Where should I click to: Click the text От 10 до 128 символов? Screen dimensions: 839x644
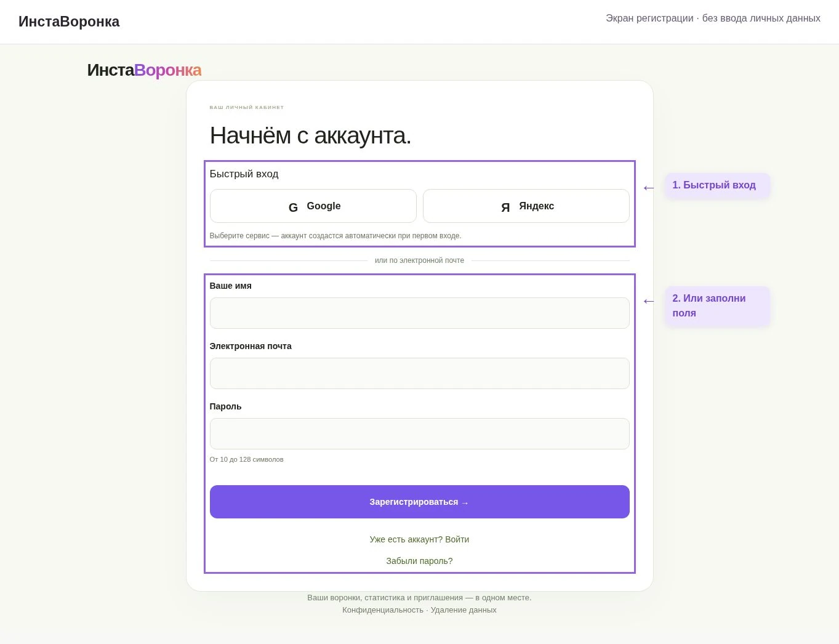246,459
